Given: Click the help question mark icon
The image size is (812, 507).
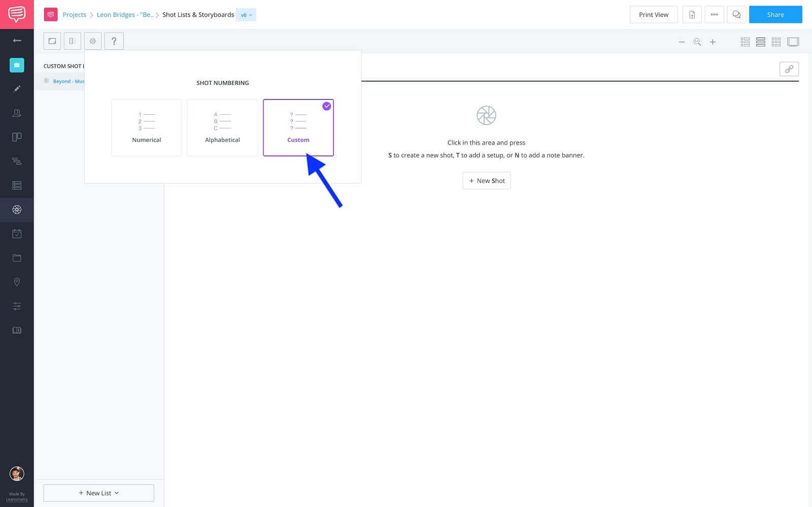Looking at the screenshot, I should pos(114,41).
